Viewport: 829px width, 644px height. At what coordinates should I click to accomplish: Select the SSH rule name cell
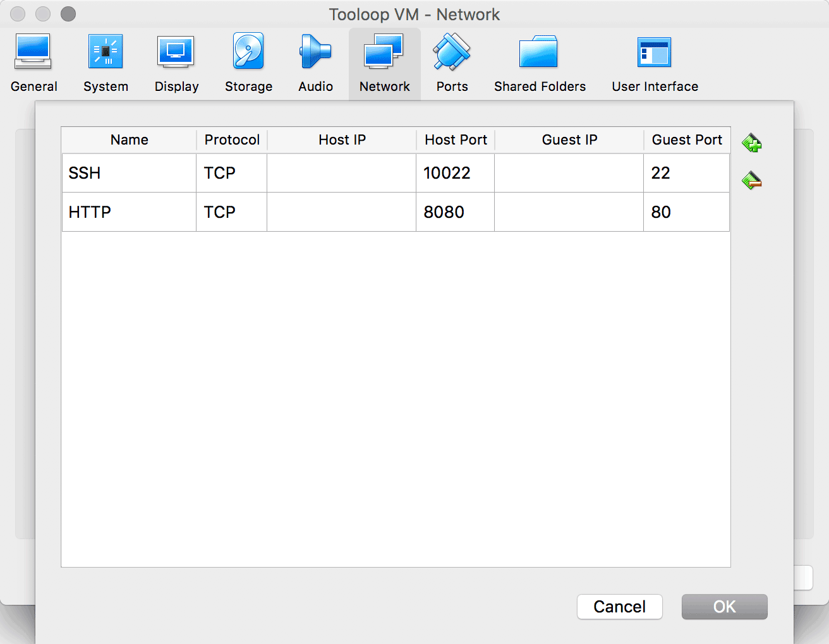129,173
